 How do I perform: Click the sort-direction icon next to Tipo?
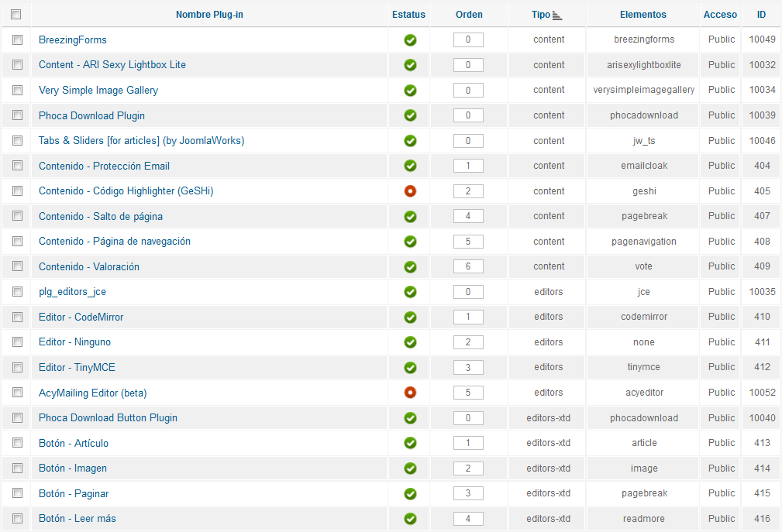[x=557, y=16]
